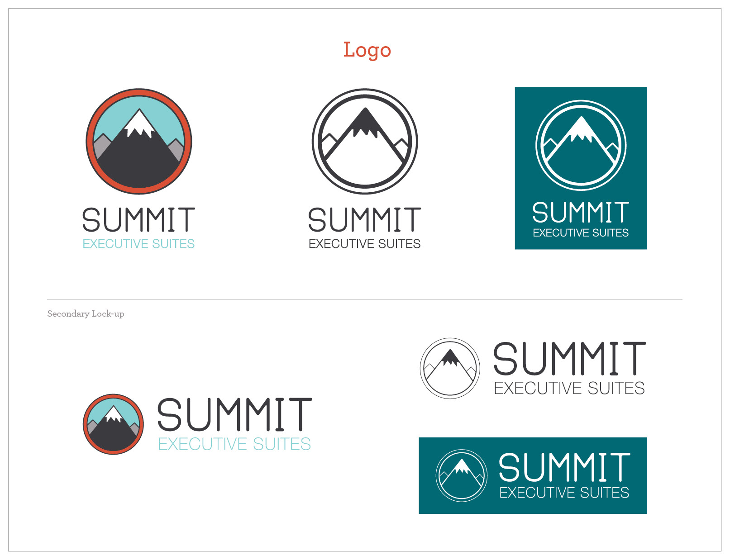Click white SUMMIT text in teal square

click(581, 212)
